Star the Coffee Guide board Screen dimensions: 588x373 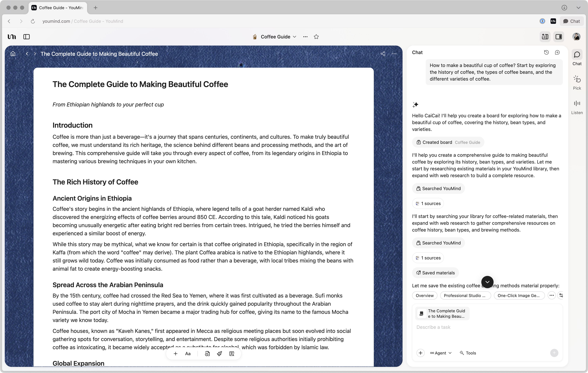click(x=316, y=37)
